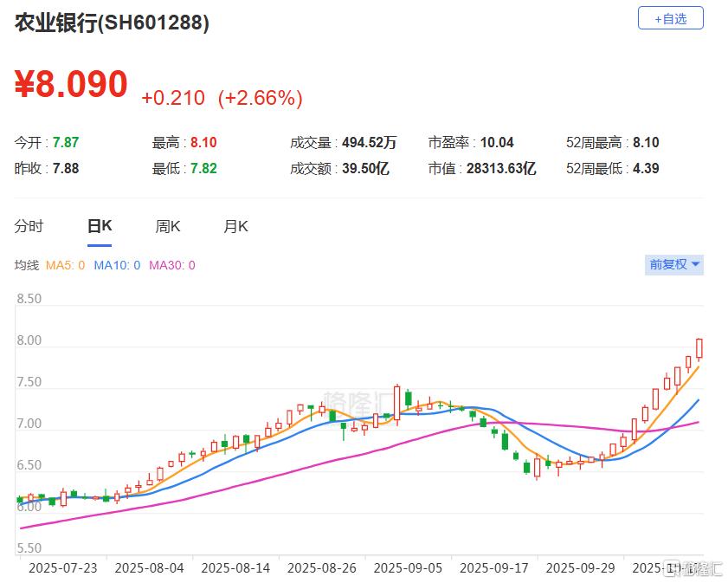Add stock via +自选 button

pyautogui.click(x=670, y=18)
